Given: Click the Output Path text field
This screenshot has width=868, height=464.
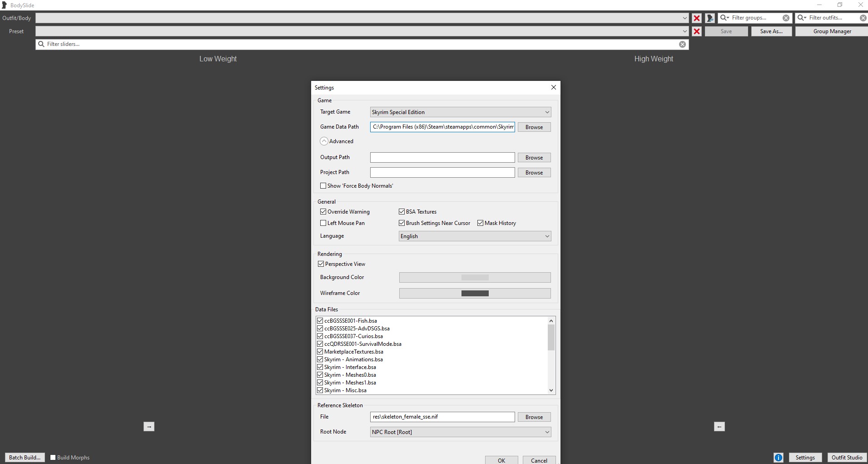Looking at the screenshot, I should tap(442, 157).
